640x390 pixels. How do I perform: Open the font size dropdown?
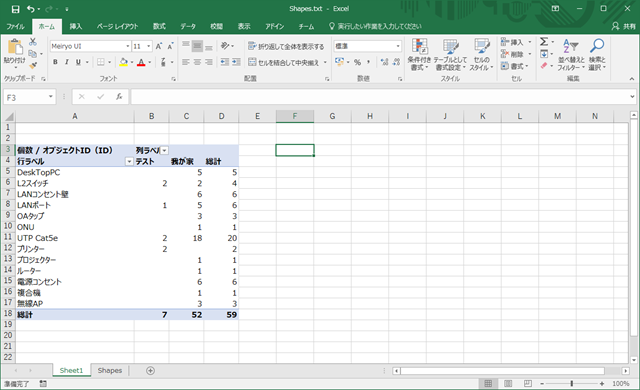coord(149,46)
